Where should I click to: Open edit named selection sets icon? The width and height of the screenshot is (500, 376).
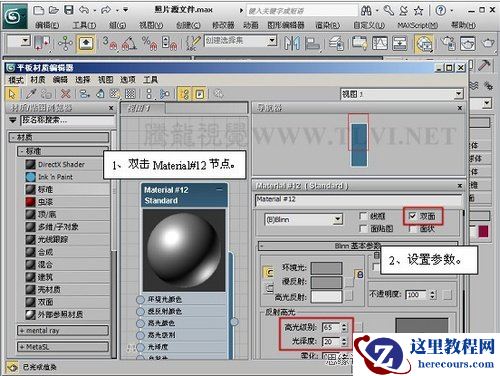click(x=193, y=43)
